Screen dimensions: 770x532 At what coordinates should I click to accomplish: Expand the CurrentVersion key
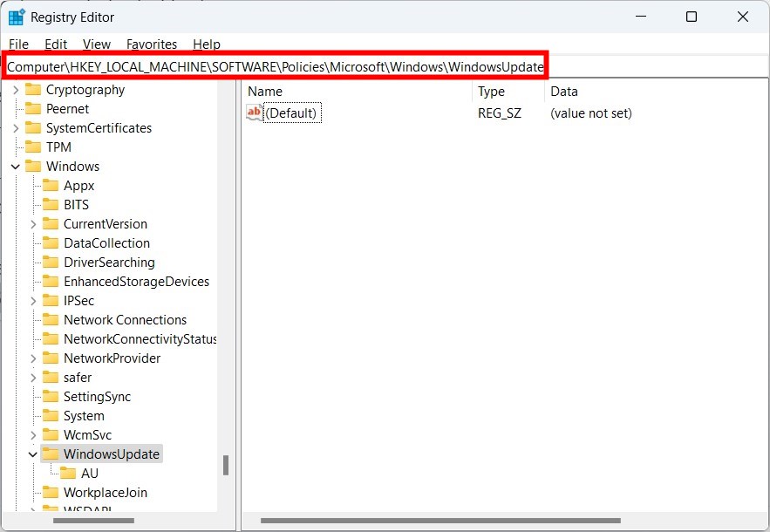click(33, 223)
